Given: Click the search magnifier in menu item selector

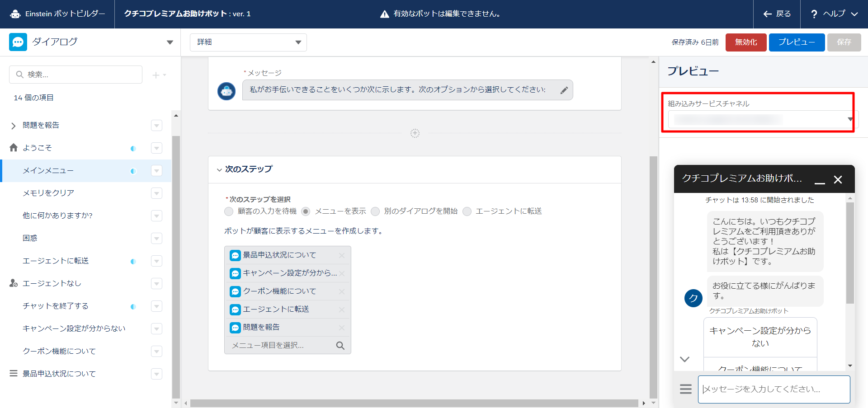Looking at the screenshot, I should tap(340, 346).
